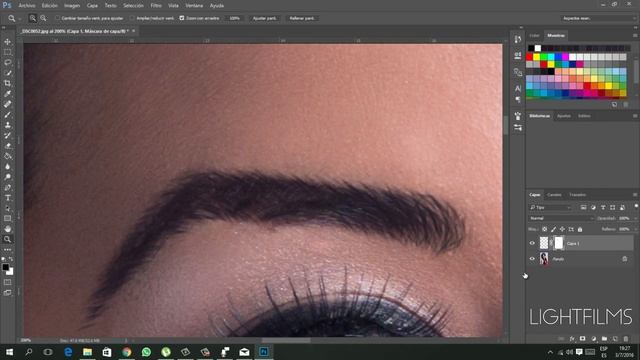The image size is (640, 360).
Task: Toggle the layer filter on/off switch
Action: [636, 207]
